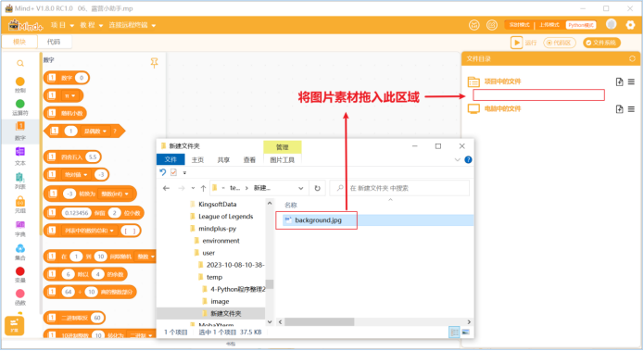Open the 是偶数 dropdown in the block

[95, 132]
